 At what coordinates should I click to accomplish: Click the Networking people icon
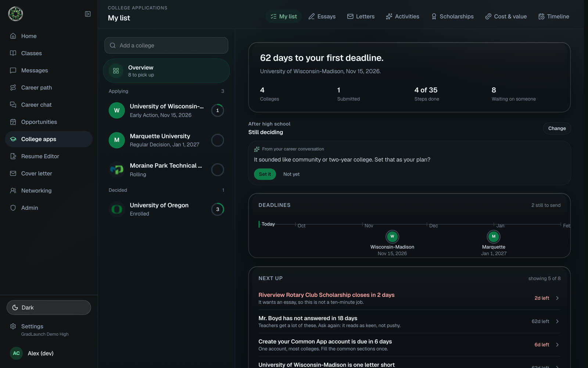[x=13, y=191]
